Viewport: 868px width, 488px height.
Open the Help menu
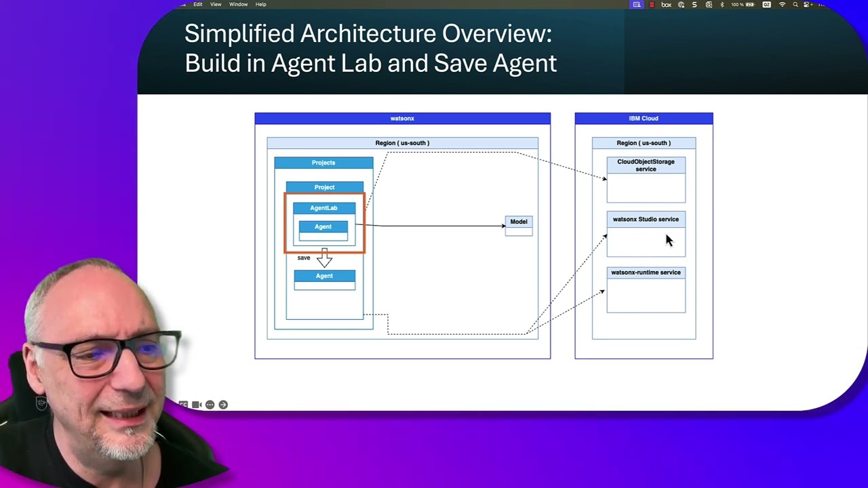coord(261,5)
